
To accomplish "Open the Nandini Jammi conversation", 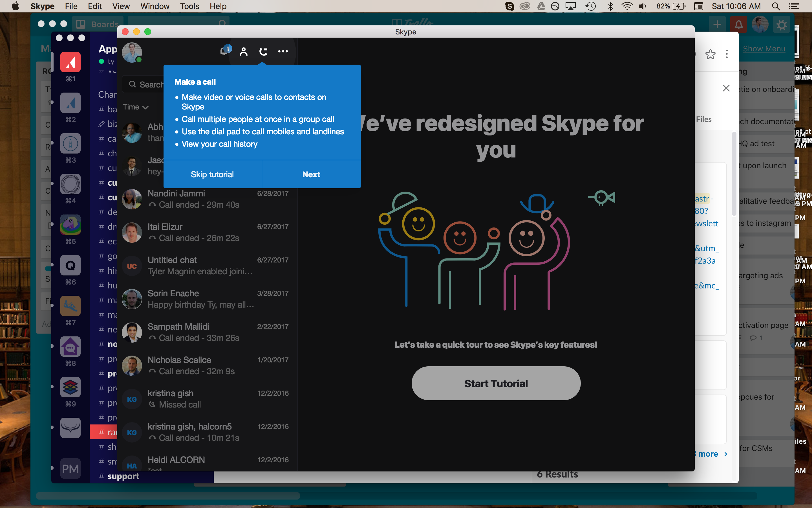I will pyautogui.click(x=207, y=199).
